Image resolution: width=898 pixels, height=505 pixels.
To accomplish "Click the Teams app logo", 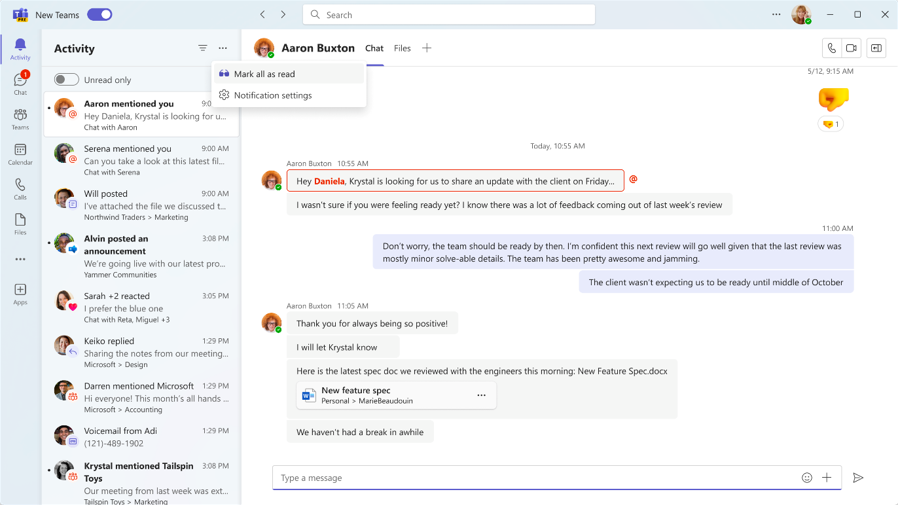I will point(21,15).
